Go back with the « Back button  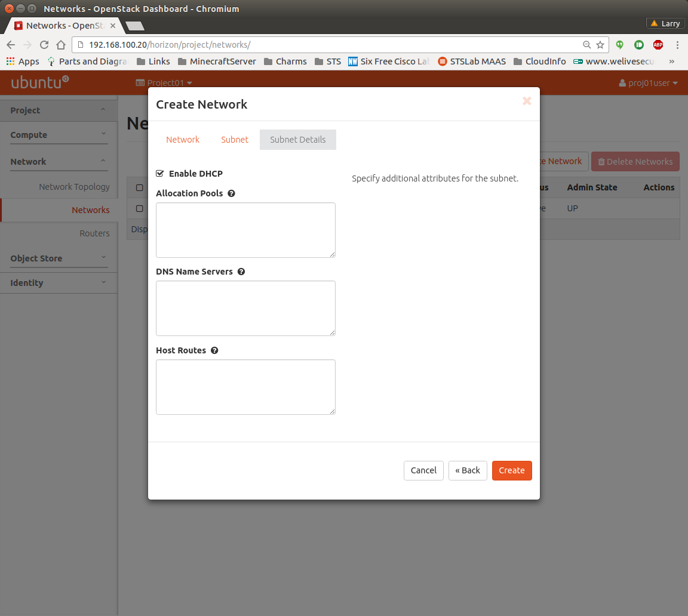(468, 470)
